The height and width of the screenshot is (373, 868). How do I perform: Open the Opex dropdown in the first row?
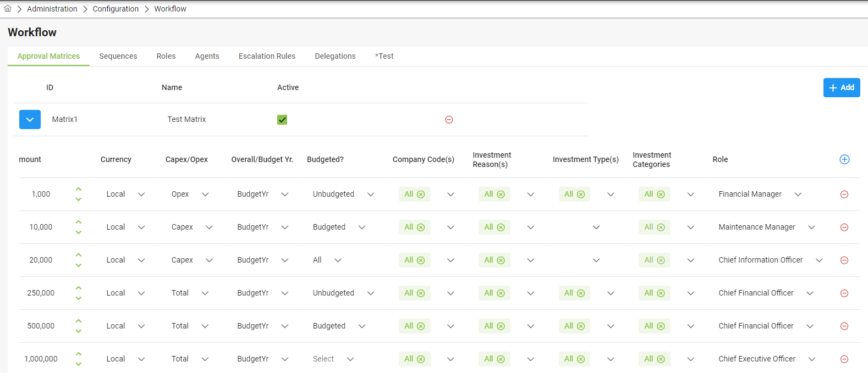(205, 194)
